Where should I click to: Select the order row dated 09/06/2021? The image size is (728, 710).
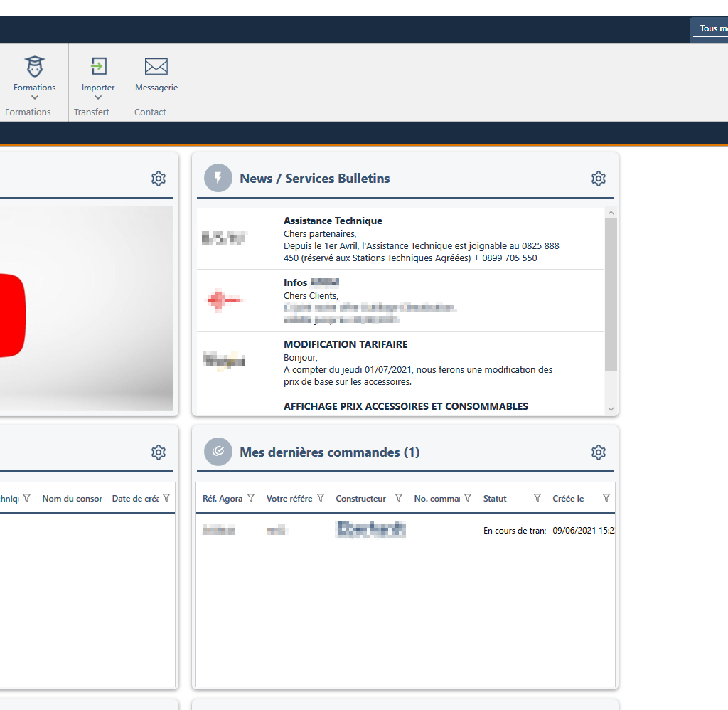(405, 531)
